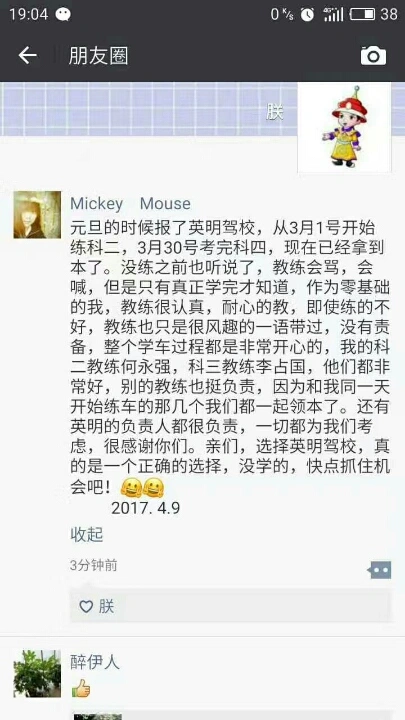Image resolution: width=405 pixels, height=720 pixels.
Task: Open the comment bubble menu icon
Action: coord(379,570)
